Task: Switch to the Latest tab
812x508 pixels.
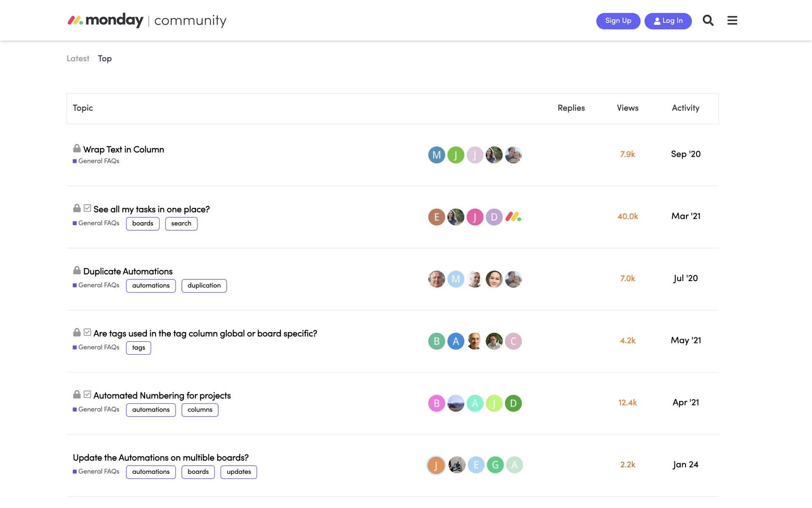Action: tap(78, 58)
